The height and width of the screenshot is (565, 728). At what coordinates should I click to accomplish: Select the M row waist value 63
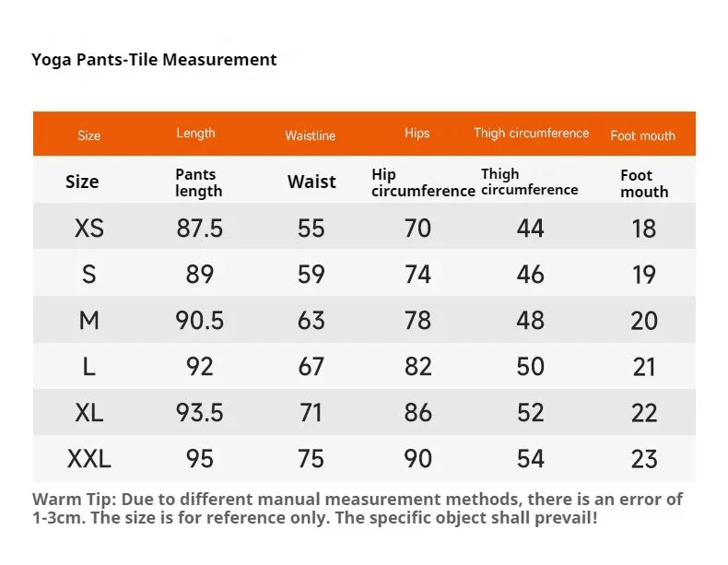click(311, 321)
